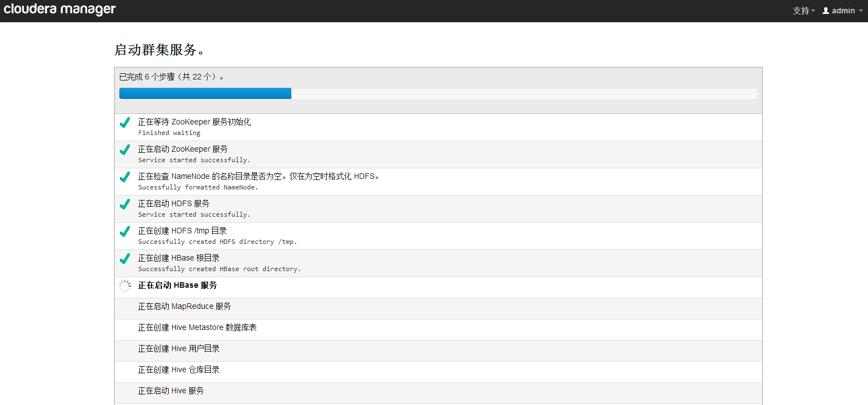Click the checkmark for NameNode formatting step
The height and width of the screenshot is (405, 868).
[124, 178]
